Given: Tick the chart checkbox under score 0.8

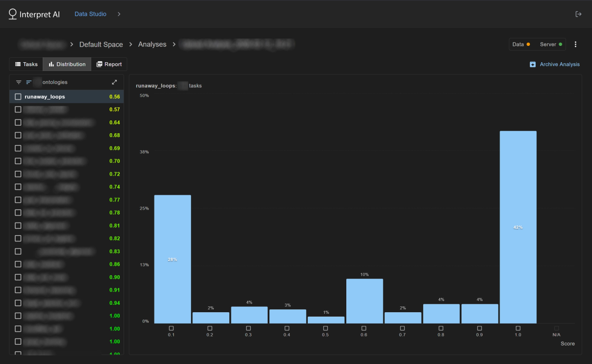Looking at the screenshot, I should [x=441, y=328].
